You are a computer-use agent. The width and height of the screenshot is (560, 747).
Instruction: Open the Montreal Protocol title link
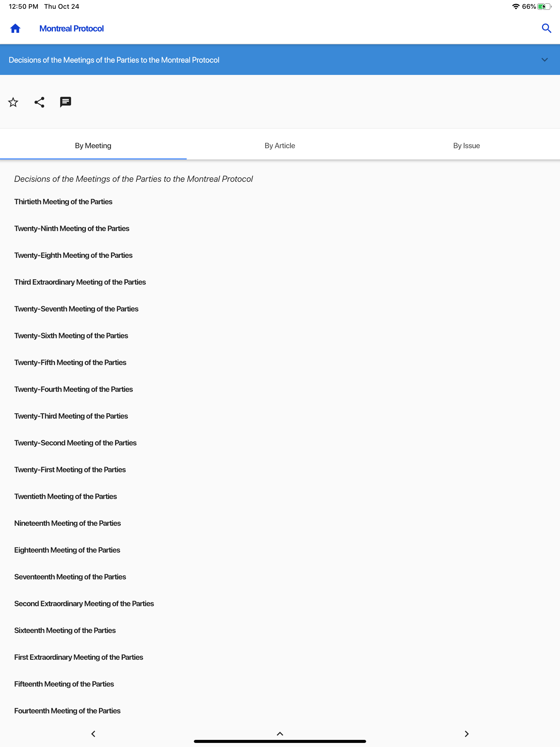point(72,29)
